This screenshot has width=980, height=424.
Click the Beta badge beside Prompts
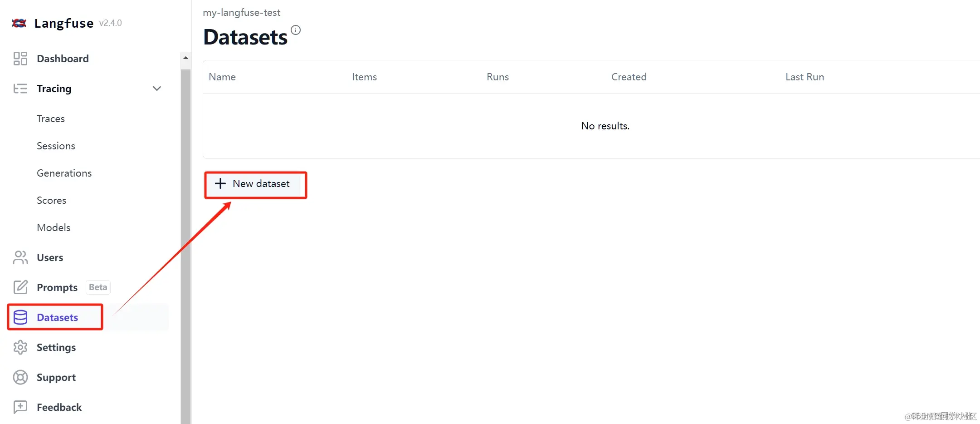click(98, 287)
